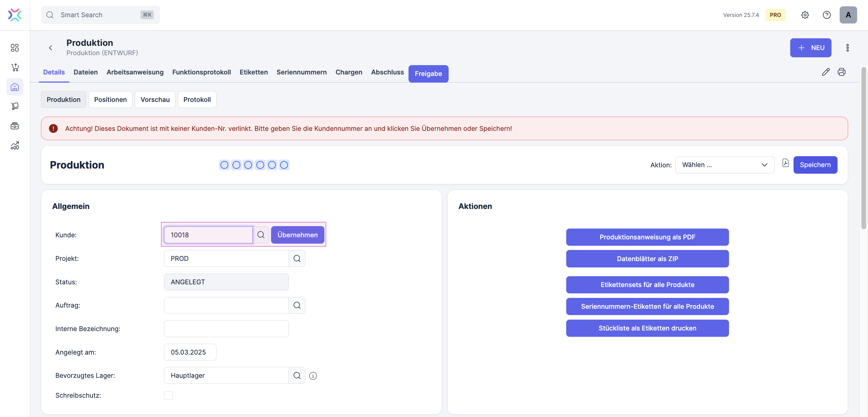Click the info icon next to Bevorzugtes Lager
Image resolution: width=868 pixels, height=417 pixels.
click(313, 375)
